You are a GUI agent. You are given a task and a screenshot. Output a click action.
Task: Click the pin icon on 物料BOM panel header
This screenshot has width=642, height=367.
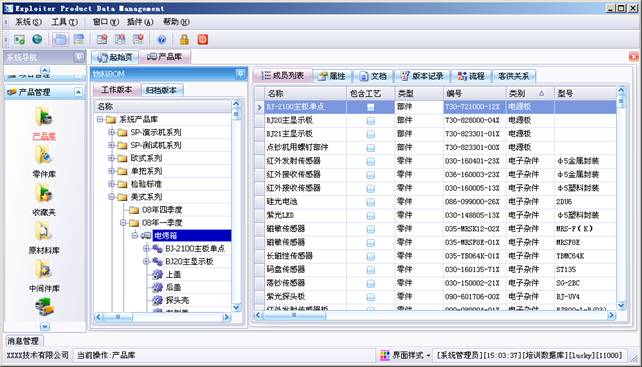pyautogui.click(x=240, y=74)
